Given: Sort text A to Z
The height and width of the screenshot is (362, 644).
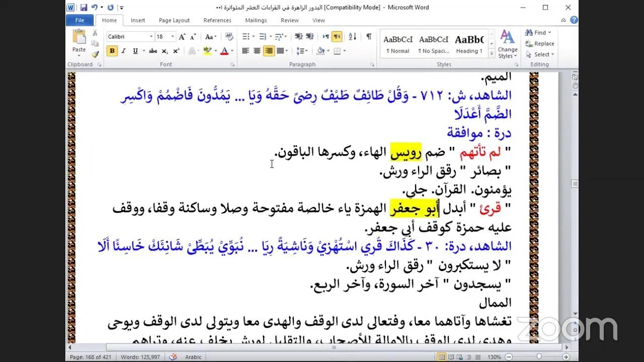Looking at the screenshot, I should (x=353, y=37).
